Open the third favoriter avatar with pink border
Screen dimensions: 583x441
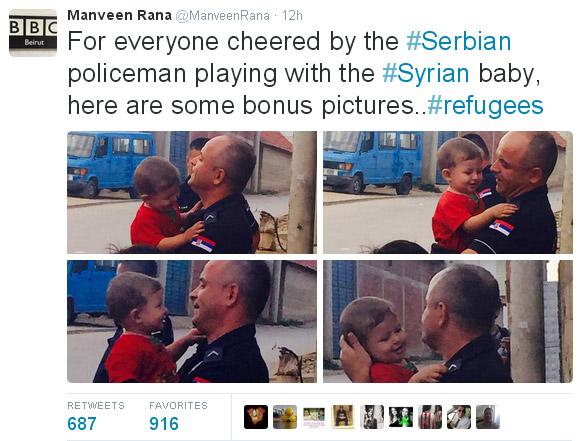click(x=314, y=417)
